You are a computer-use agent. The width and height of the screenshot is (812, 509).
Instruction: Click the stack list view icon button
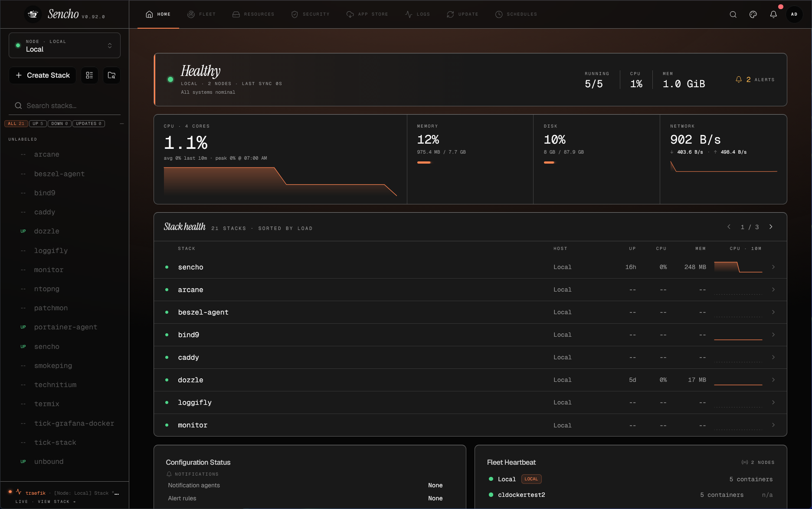pyautogui.click(x=89, y=76)
